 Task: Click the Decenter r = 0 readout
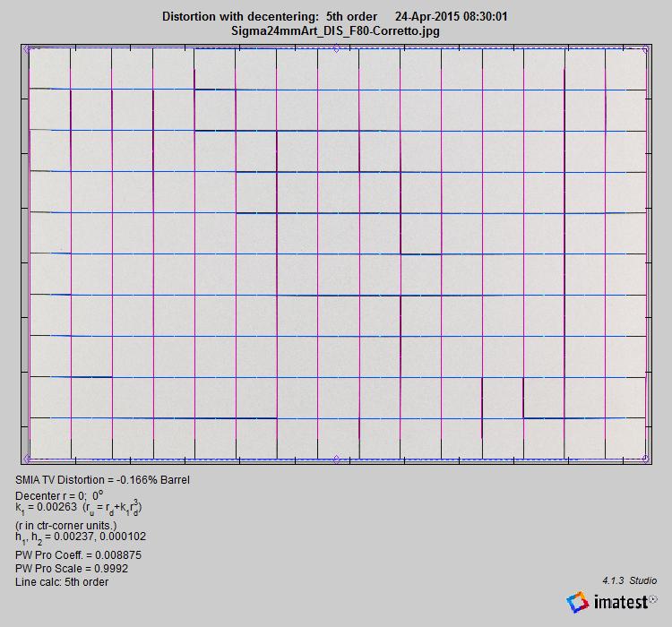pyautogui.click(x=59, y=494)
